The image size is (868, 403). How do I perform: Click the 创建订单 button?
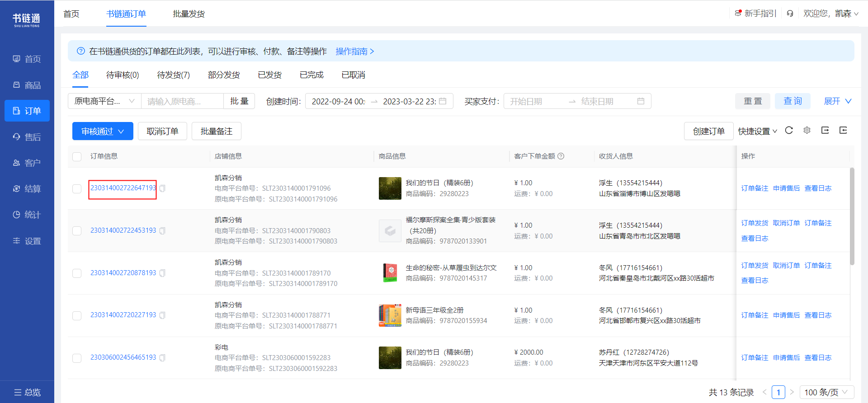[x=709, y=131]
